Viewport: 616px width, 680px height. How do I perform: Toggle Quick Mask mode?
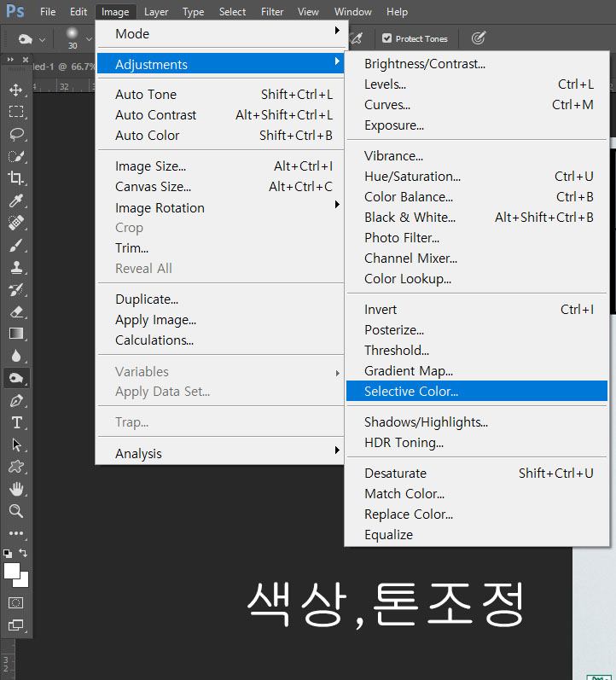coord(16,603)
